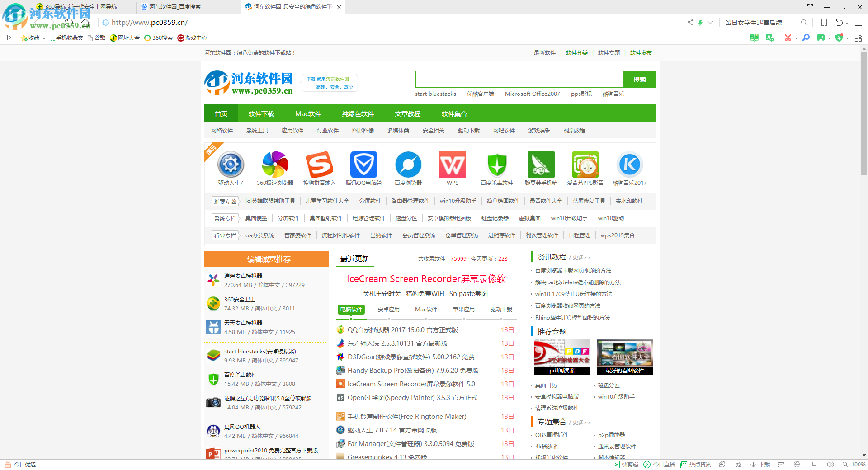Select the 安卓应用 tab
The width and height of the screenshot is (868, 470).
point(388,310)
